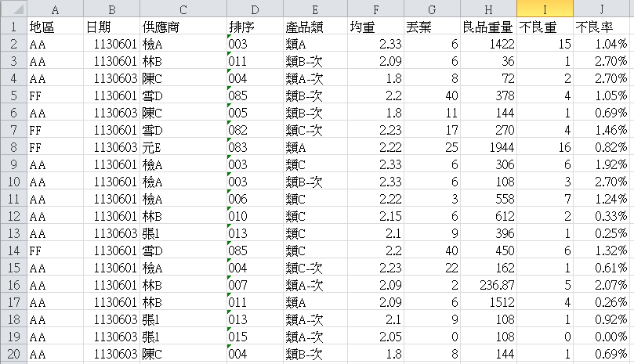Select cell with 良品重量 1512
The height and width of the screenshot is (364, 634).
point(488,302)
